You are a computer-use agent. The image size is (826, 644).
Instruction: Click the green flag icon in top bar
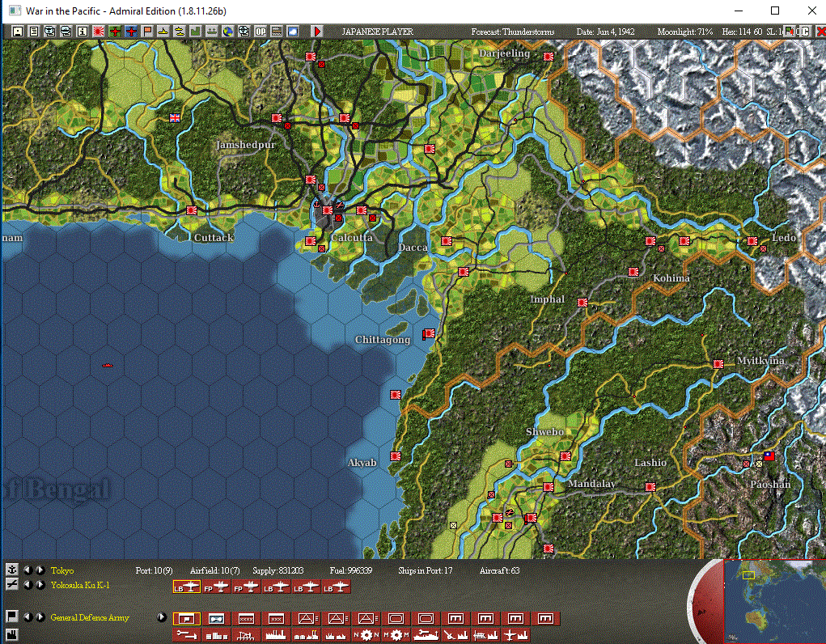pos(790,32)
